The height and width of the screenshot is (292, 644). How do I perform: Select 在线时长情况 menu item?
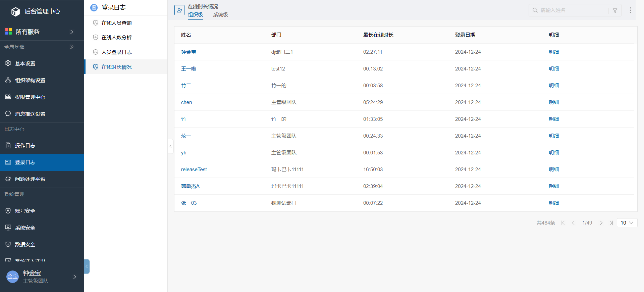pyautogui.click(x=125, y=67)
